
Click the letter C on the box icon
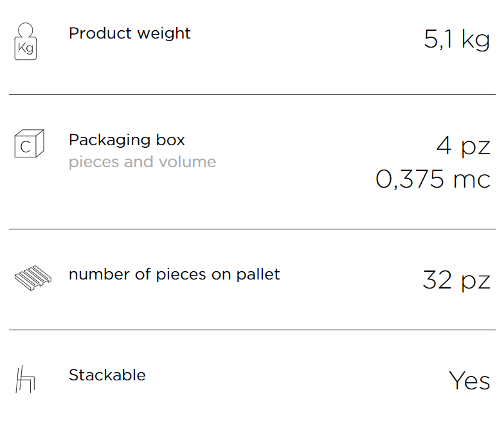(x=26, y=147)
